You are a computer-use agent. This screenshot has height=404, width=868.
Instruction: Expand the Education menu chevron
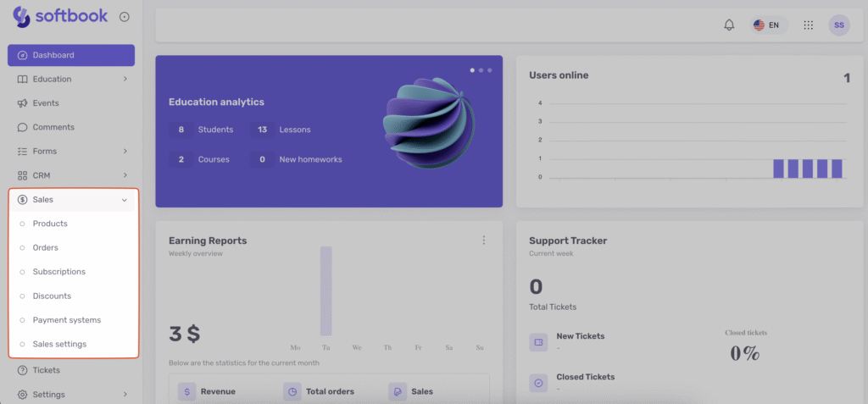pos(125,79)
